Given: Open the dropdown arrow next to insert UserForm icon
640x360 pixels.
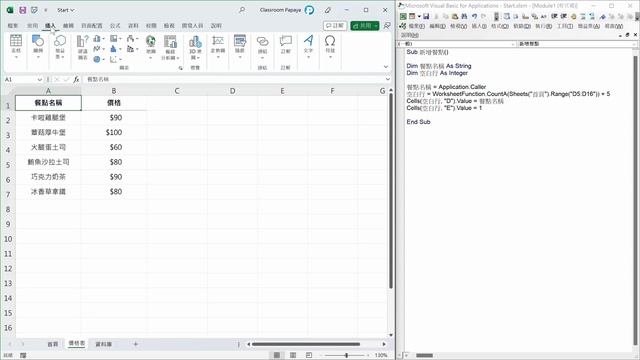Looking at the screenshot, I should 419,16.
